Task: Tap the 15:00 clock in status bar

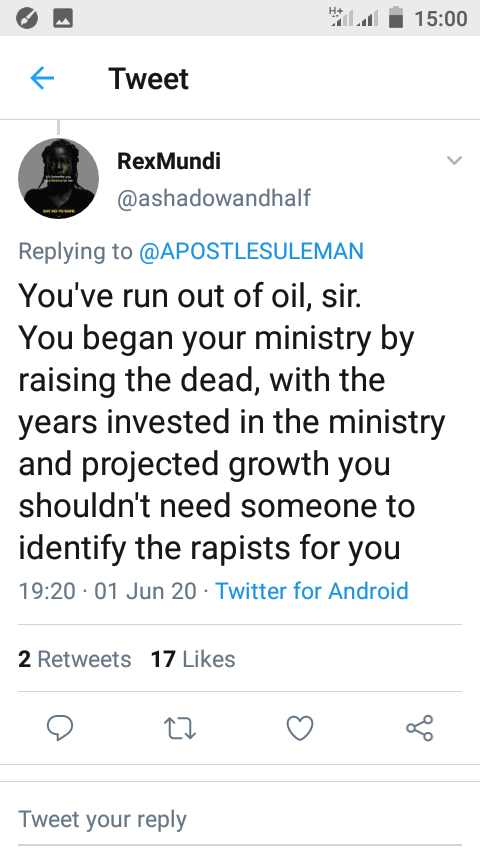Action: point(441,19)
